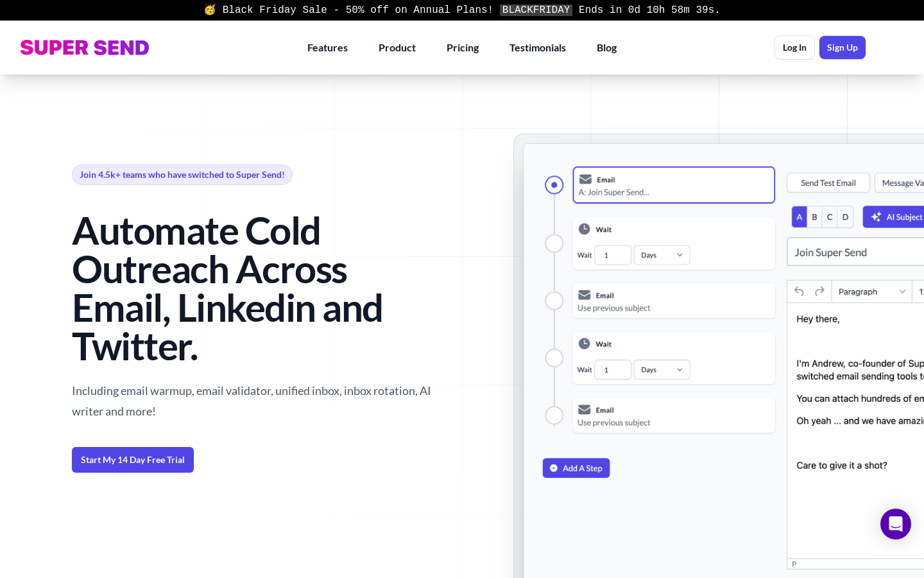
Task: Open the Blog link
Action: coord(606,48)
